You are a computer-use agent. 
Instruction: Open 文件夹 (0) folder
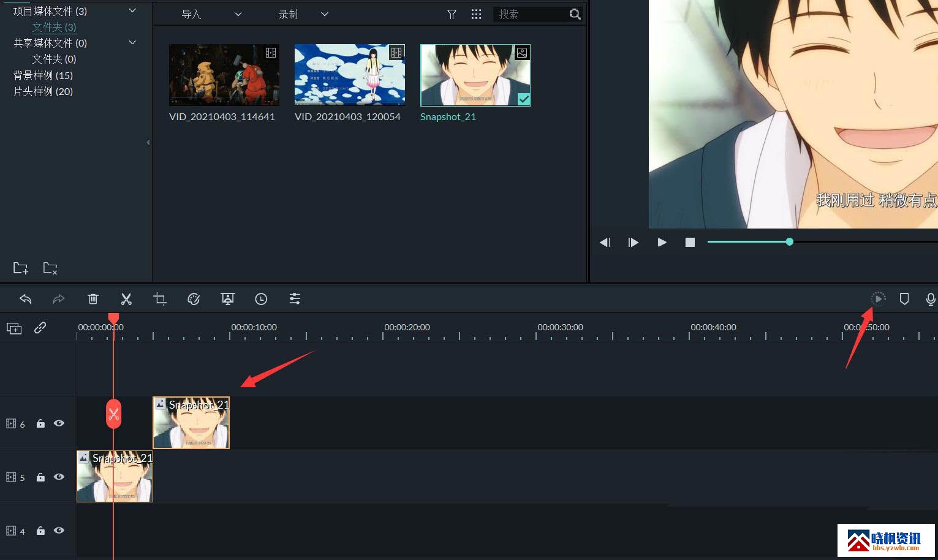click(54, 59)
